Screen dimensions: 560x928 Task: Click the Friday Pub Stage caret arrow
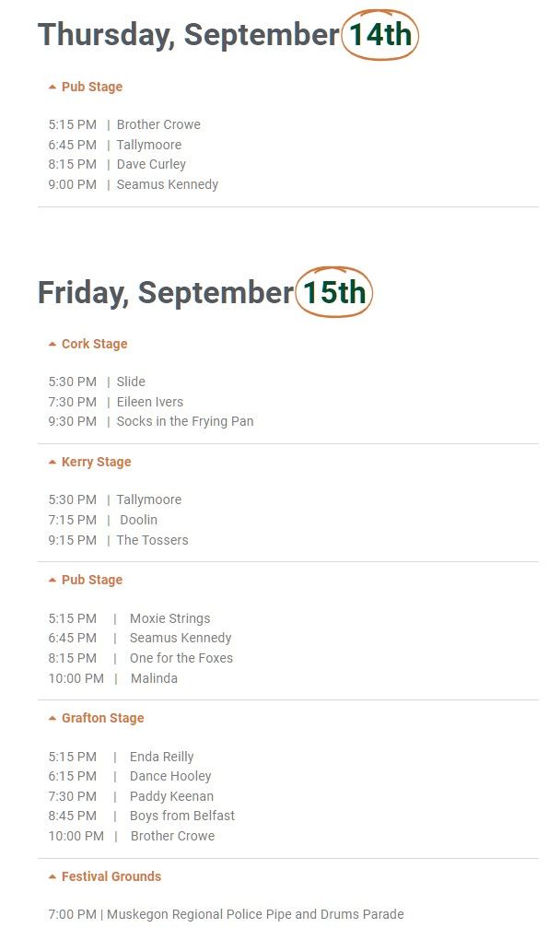pyautogui.click(x=52, y=581)
